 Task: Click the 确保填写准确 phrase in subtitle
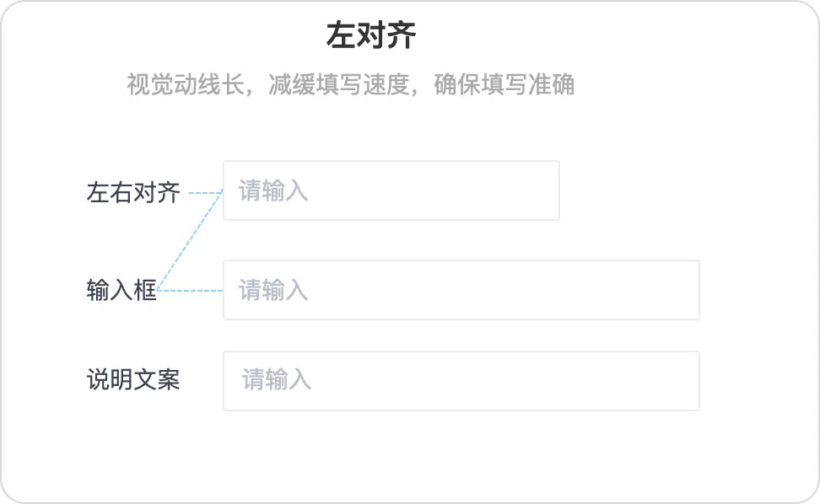coord(504,84)
